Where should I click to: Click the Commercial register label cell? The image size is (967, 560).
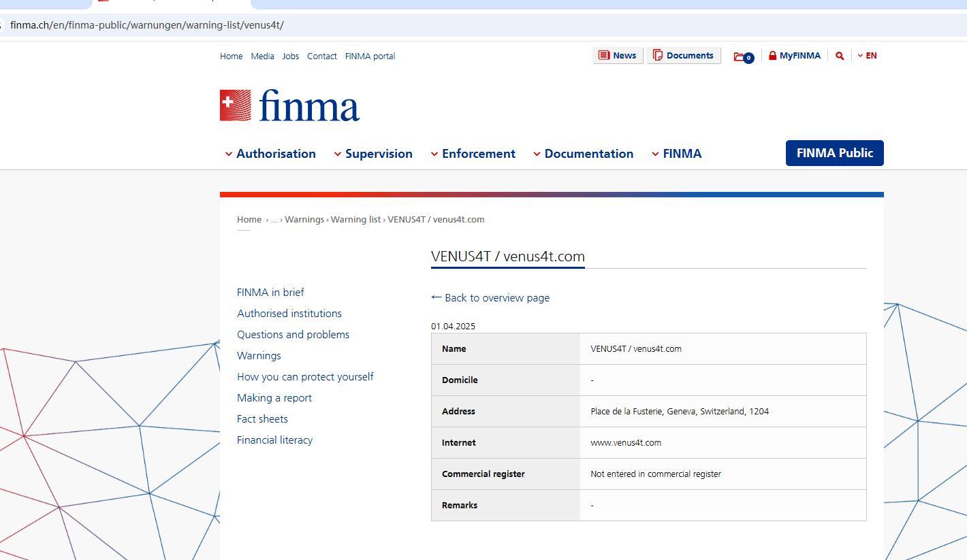(506, 474)
